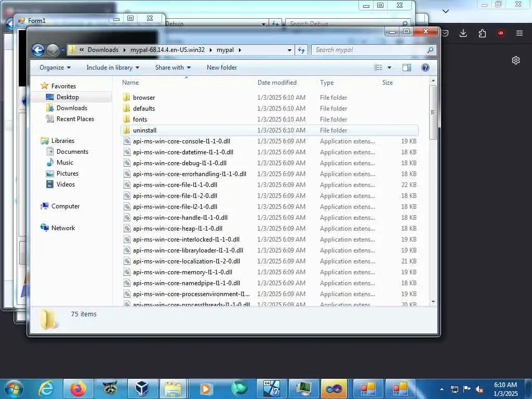Open the Include in library menu
The image size is (532, 399).
point(113,68)
